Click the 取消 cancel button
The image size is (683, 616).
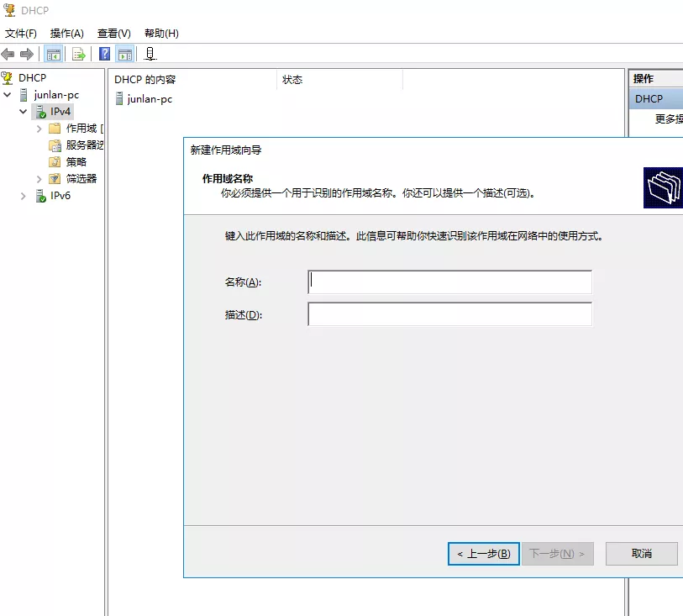(641, 554)
